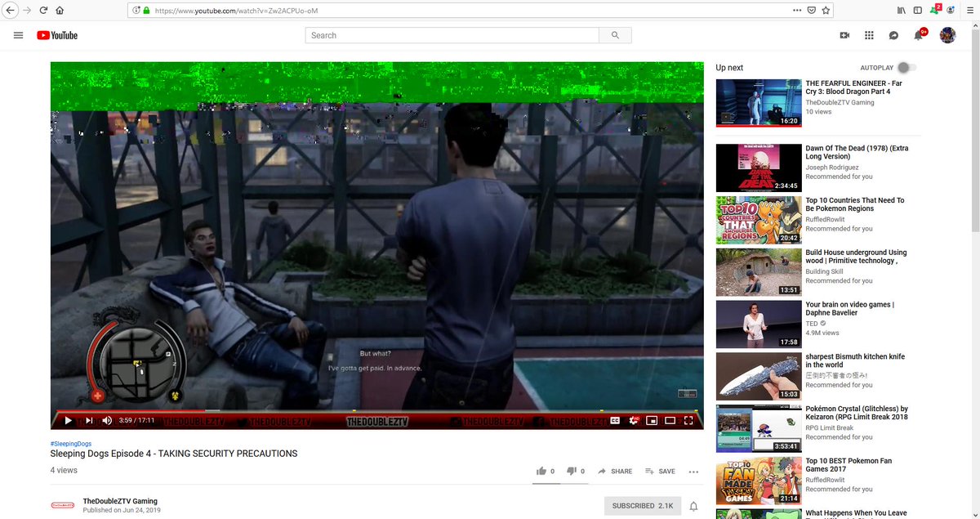Screen dimensions: 980x519
Task: Open page actions three-dot menu in address bar
Action: click(x=797, y=11)
